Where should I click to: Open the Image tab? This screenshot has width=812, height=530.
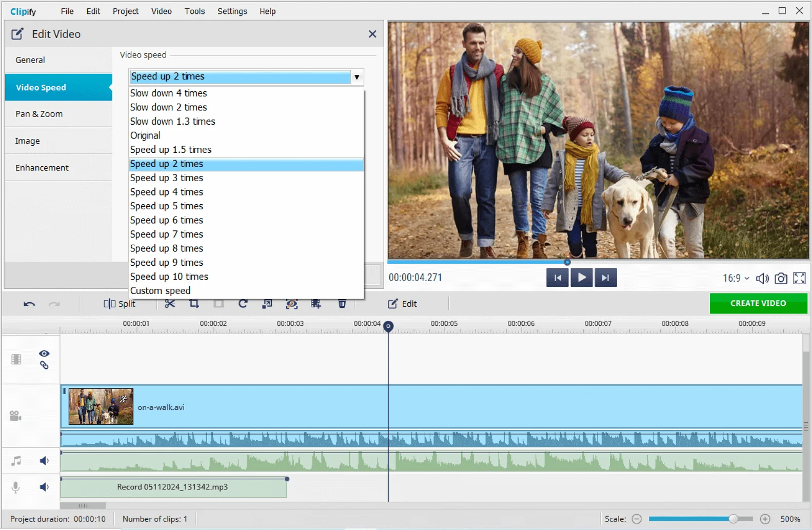[58, 141]
